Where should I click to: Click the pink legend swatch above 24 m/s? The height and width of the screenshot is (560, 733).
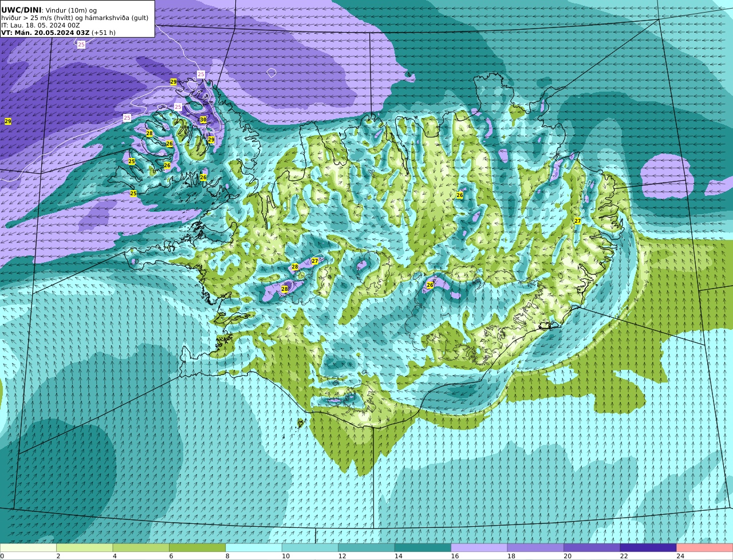coord(705,548)
